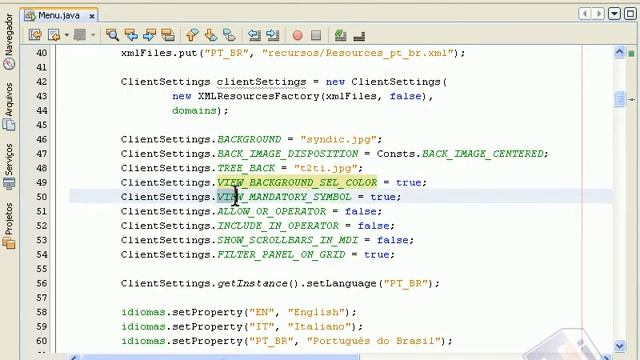This screenshot has height=360, width=640.
Task: Click the Comment lines icon
Action: pos(340,35)
